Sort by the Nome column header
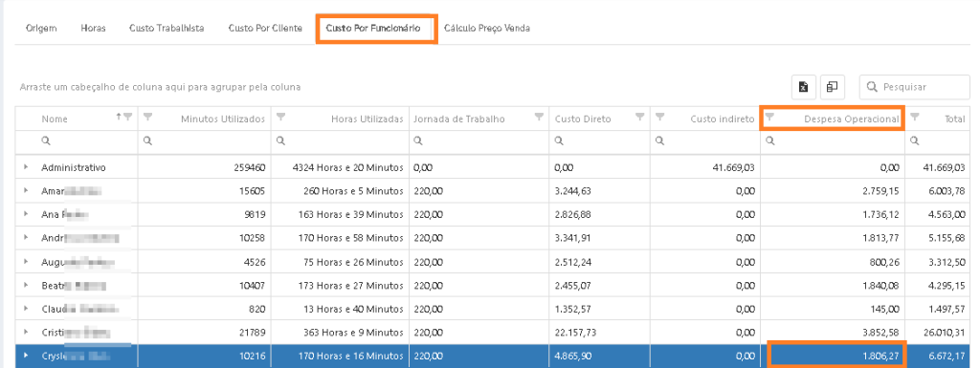Screen dimensions: 980x368 (x=55, y=119)
